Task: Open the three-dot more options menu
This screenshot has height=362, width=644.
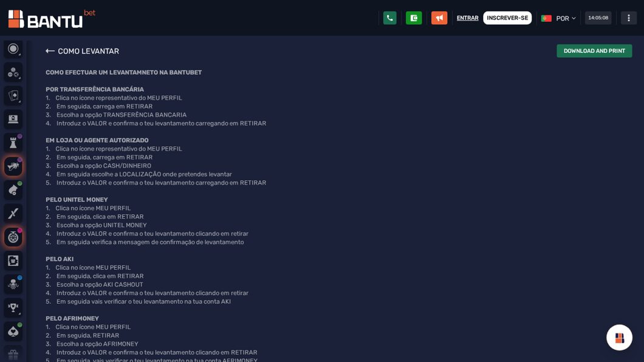Action: 628,18
